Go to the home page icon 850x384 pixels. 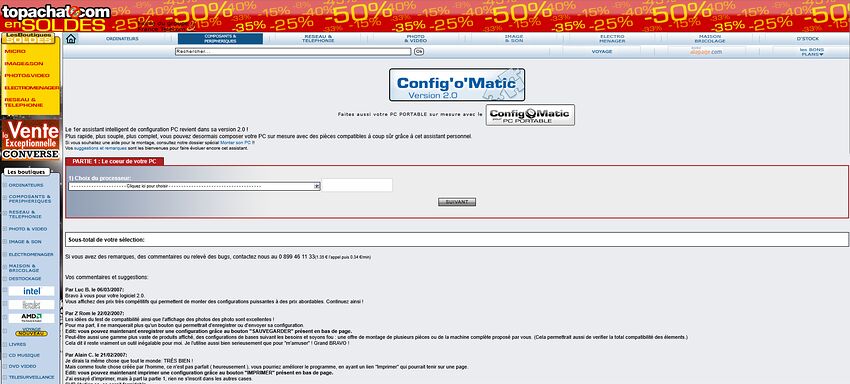pyautogui.click(x=70, y=39)
